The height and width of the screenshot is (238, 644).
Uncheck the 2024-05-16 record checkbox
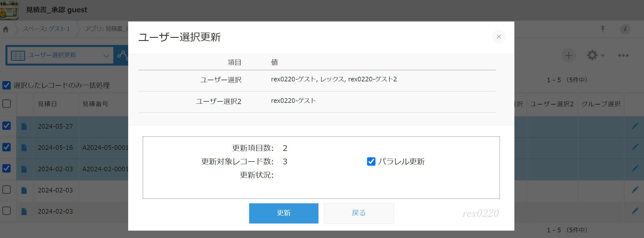coord(7,147)
